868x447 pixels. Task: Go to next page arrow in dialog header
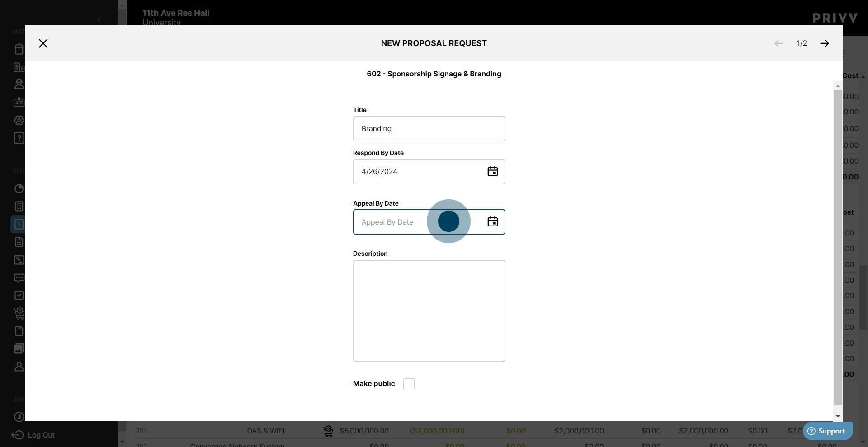tap(825, 43)
